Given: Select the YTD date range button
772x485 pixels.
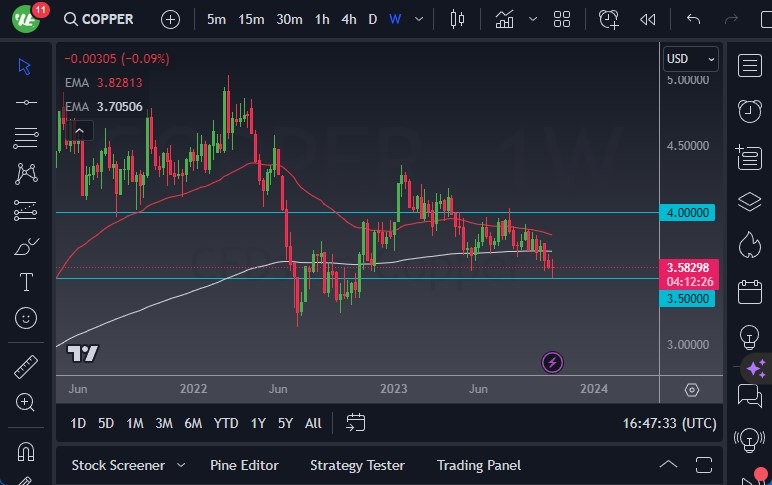Looking at the screenshot, I should point(226,423).
